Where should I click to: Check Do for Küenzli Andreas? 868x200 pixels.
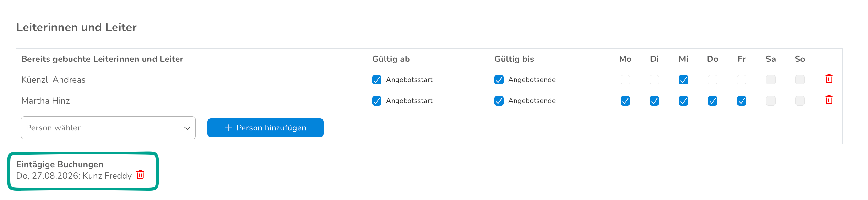712,80
